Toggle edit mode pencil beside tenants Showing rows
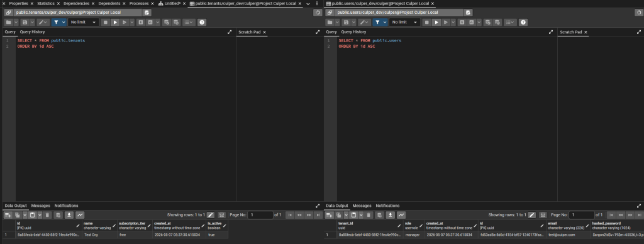Image resolution: width=644 pixels, height=244 pixels. pos(210,215)
